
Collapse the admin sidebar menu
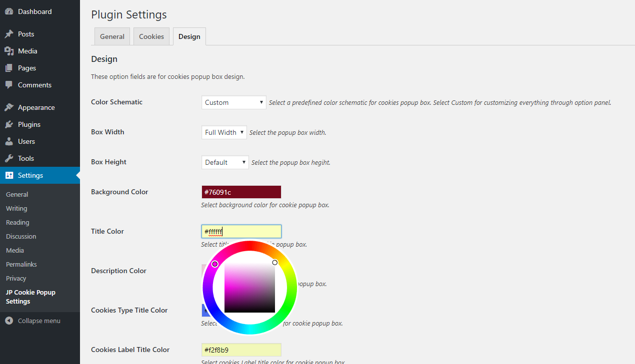tap(33, 321)
